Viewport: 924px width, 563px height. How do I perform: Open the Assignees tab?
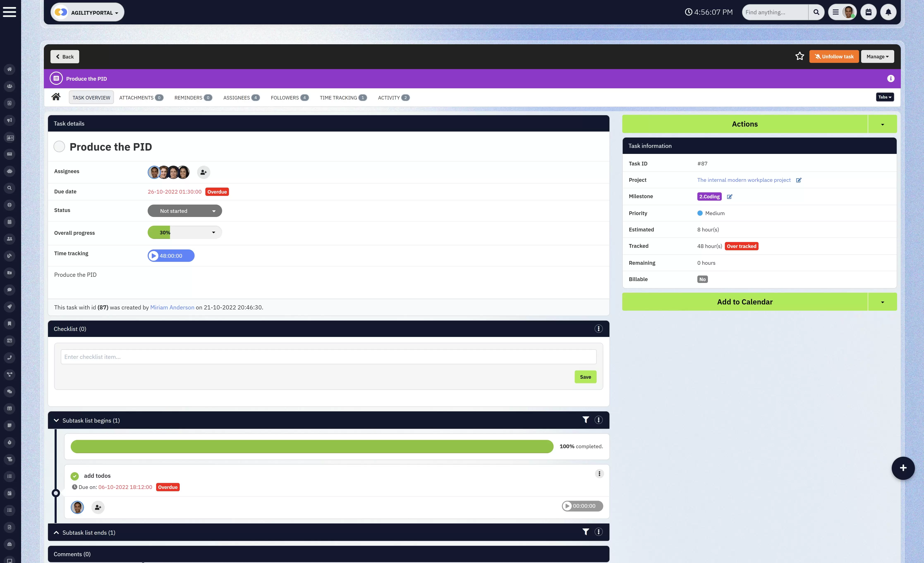click(x=241, y=97)
